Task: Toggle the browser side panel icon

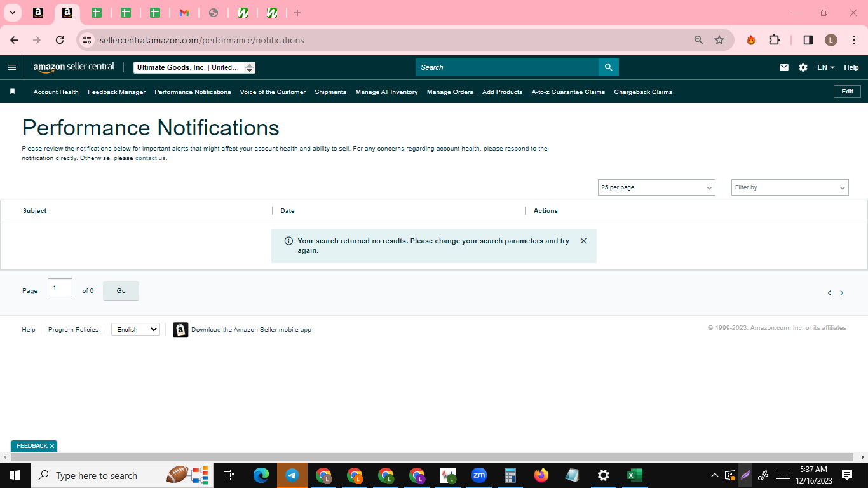Action: (x=808, y=40)
